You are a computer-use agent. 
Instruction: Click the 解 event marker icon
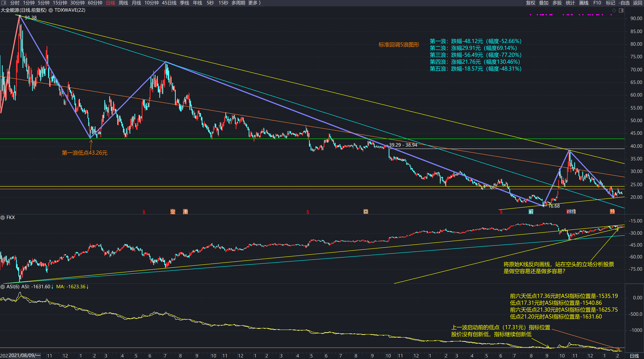pos(531,212)
